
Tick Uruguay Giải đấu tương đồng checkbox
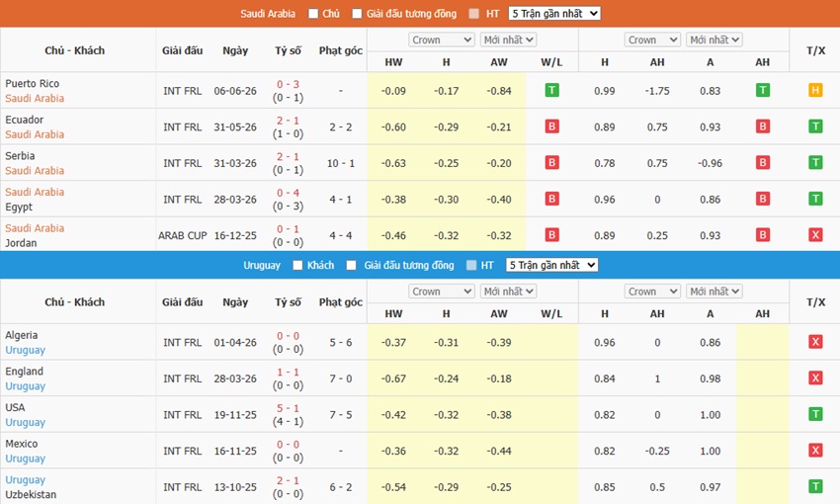pyautogui.click(x=352, y=265)
